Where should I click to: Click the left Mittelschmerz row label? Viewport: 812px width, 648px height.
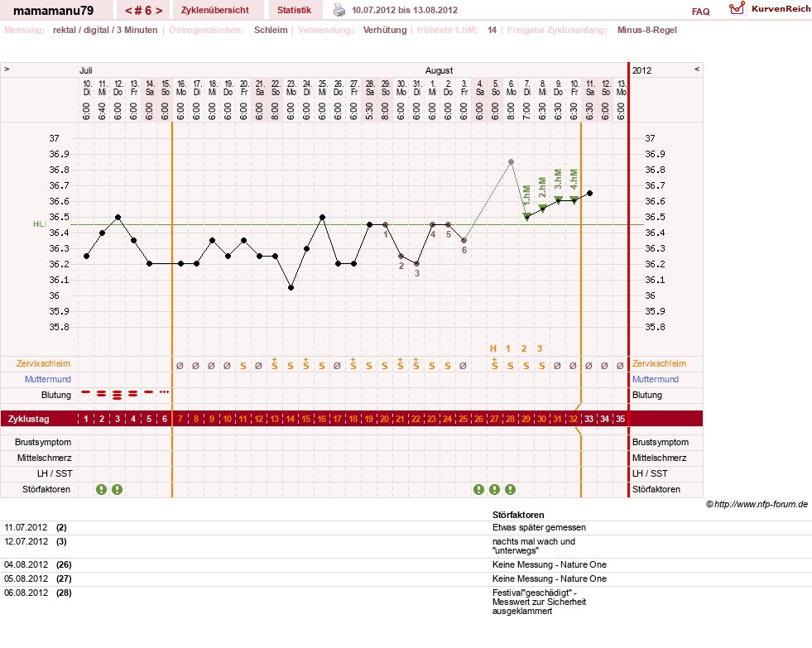point(44,458)
